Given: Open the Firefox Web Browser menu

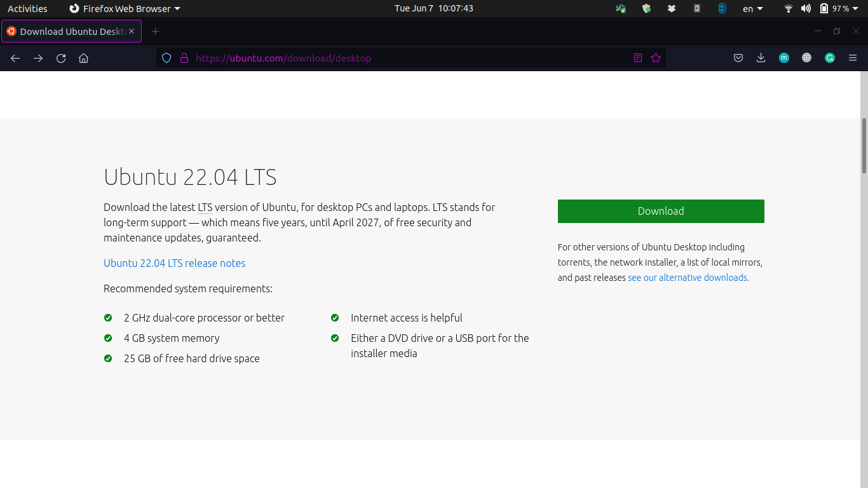Looking at the screenshot, I should coord(125,8).
